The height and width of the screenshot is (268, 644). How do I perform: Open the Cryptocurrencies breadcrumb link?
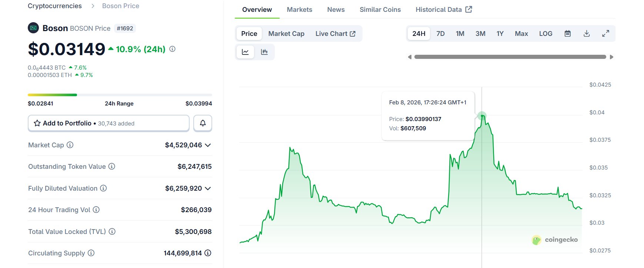55,6
